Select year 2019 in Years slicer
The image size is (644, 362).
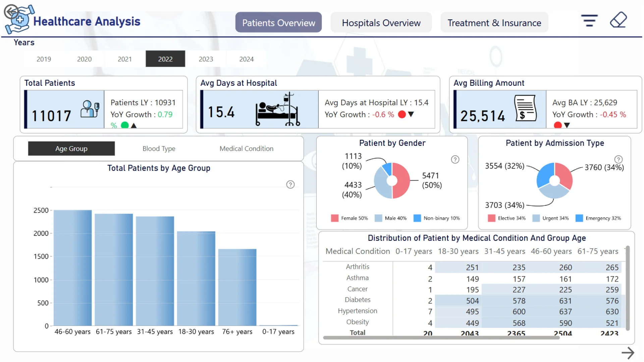44,59
